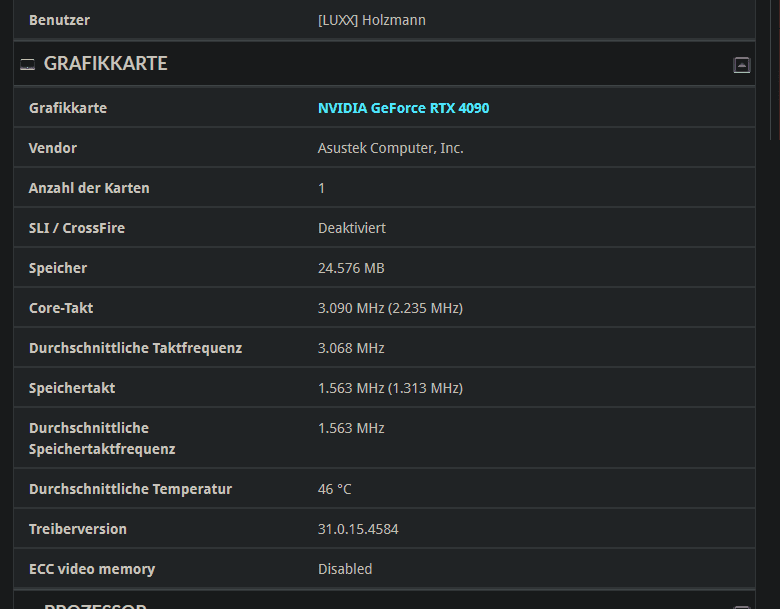The width and height of the screenshot is (780, 609).
Task: Click the Durchschnittliche Temperatur label
Action: point(130,489)
